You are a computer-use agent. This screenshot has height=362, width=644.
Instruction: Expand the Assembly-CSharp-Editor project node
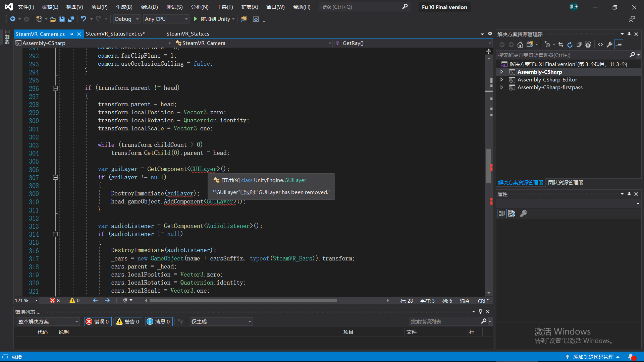[x=502, y=80]
